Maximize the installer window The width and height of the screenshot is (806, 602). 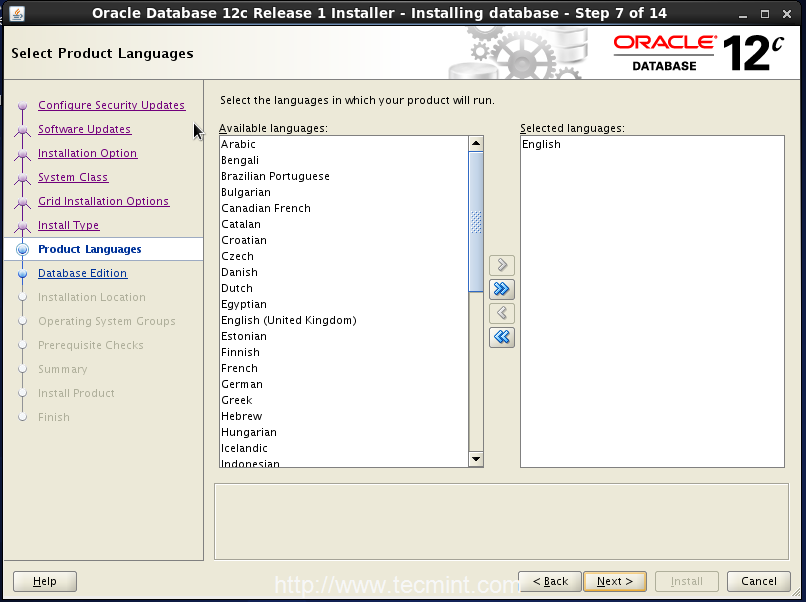click(x=765, y=14)
